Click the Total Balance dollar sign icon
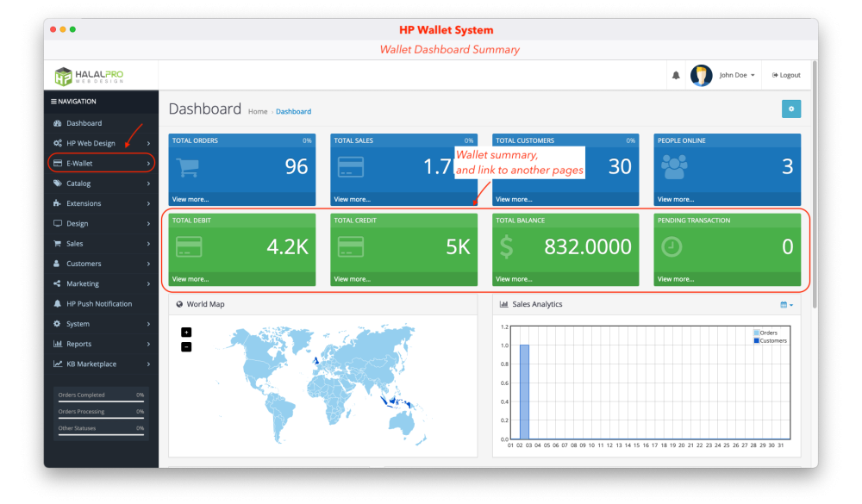This screenshot has height=504, width=862. point(507,247)
